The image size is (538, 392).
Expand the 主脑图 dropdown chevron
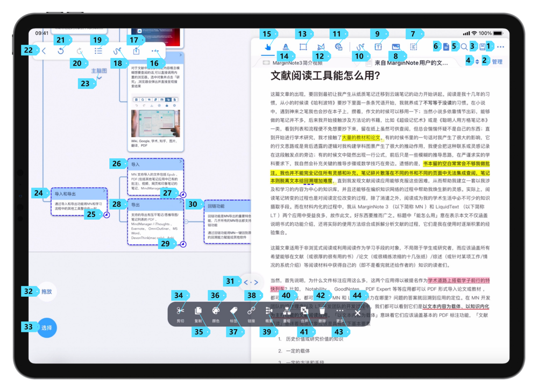98,78
